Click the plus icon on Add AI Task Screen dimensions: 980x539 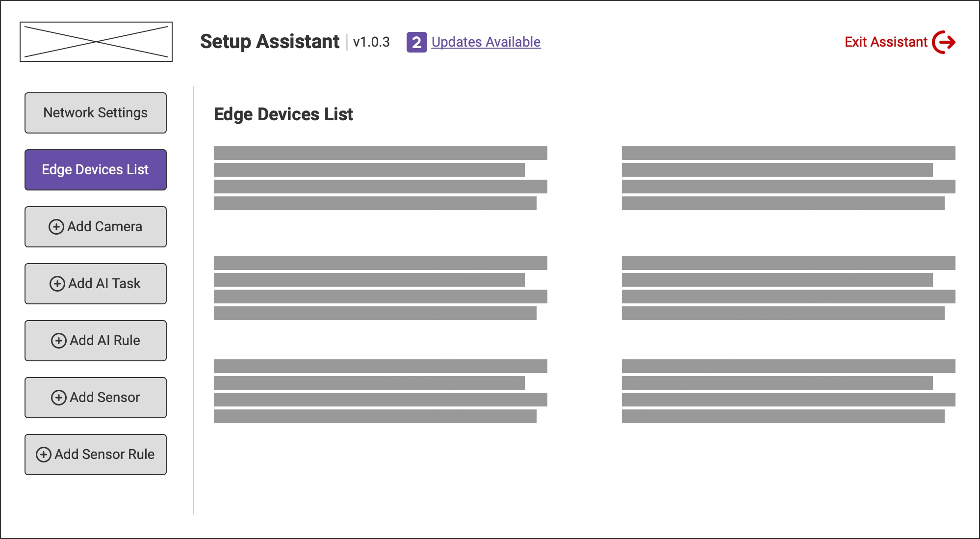(x=57, y=284)
